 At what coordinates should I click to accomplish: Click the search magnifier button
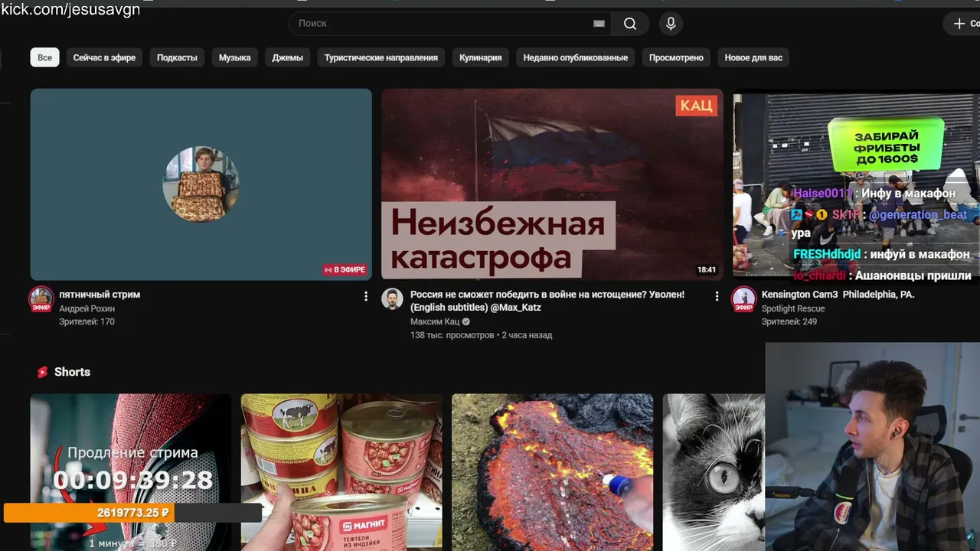(630, 24)
